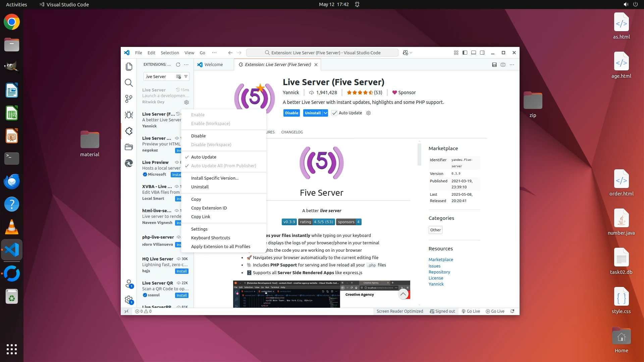Image resolution: width=644 pixels, height=362 pixels.
Task: Open the overflow menu ellipsis in menu bar
Action: [x=214, y=53]
